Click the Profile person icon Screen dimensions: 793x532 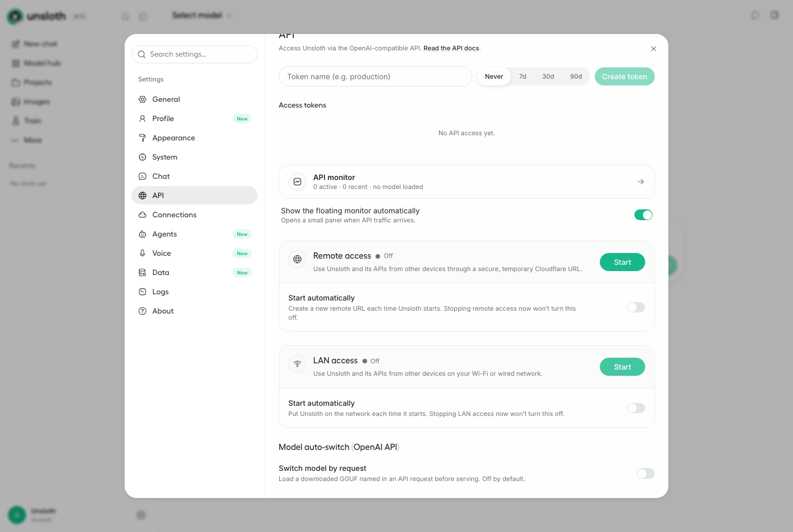(143, 118)
